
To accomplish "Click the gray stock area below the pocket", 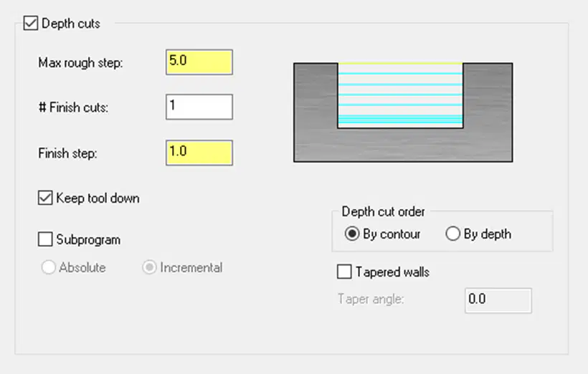I will point(403,145).
